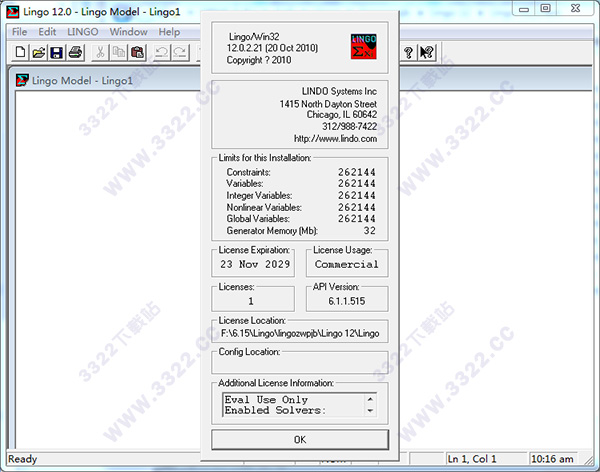This screenshot has width=600, height=472.
Task: Open help topics with the question mark icon
Action: (x=408, y=52)
